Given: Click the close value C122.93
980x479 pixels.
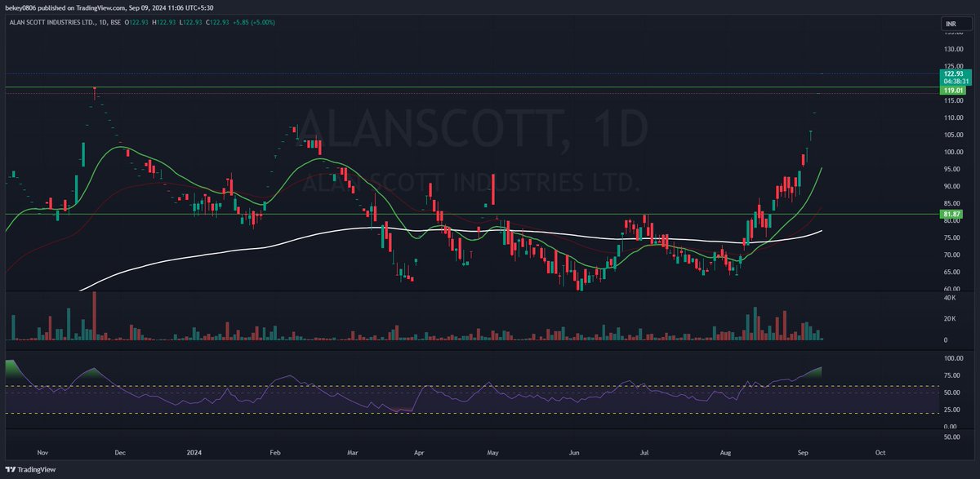Looking at the screenshot, I should pyautogui.click(x=216, y=21).
